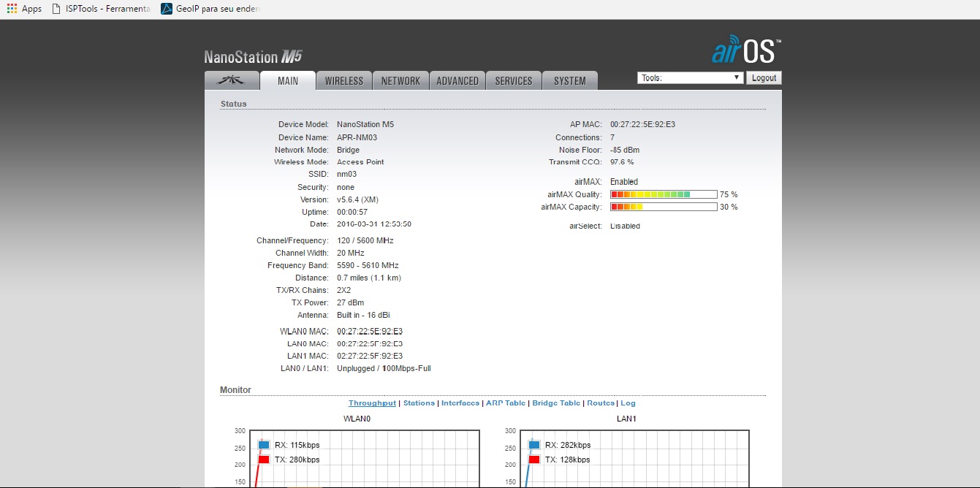Open the SYSTEM tab
980x488 pixels.
point(569,81)
